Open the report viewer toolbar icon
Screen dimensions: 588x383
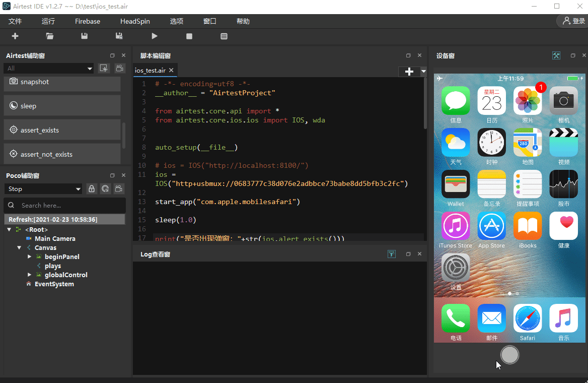224,36
